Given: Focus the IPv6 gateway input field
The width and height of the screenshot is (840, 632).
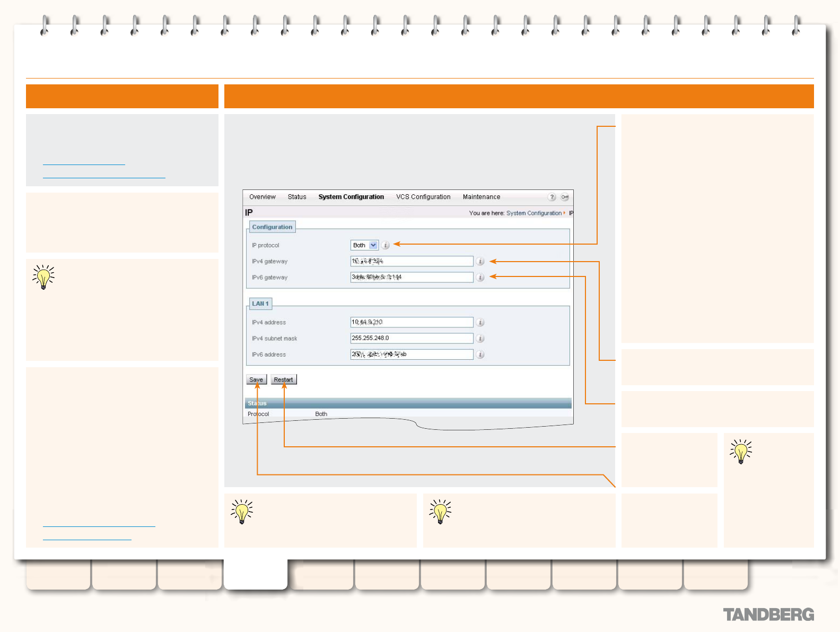Looking at the screenshot, I should pyautogui.click(x=412, y=277).
